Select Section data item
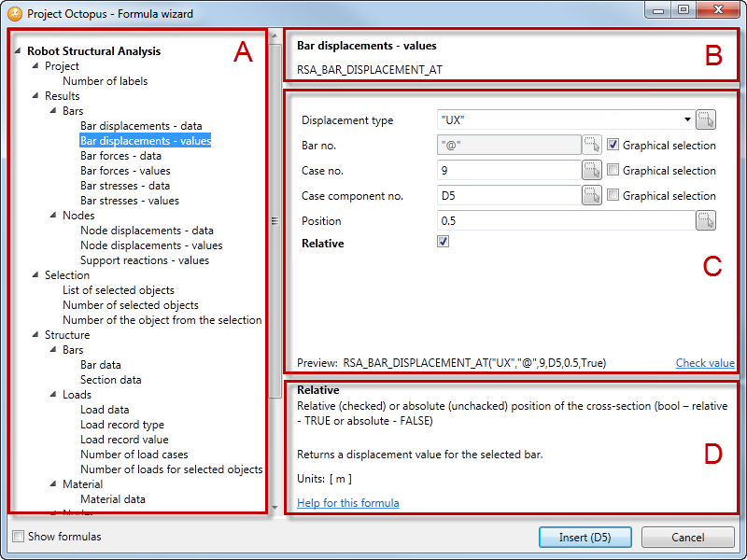Screen dimensions: 747x560 coord(111,380)
